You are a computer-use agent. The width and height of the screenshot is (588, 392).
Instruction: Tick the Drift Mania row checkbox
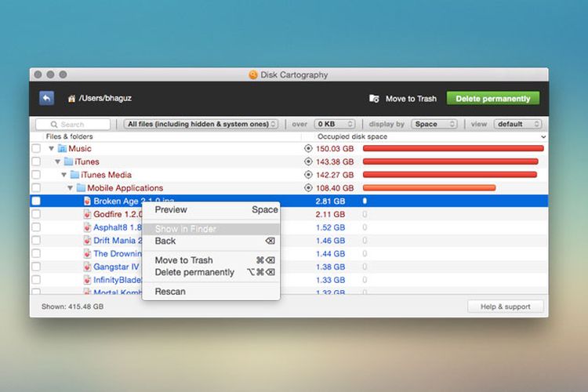click(x=36, y=241)
